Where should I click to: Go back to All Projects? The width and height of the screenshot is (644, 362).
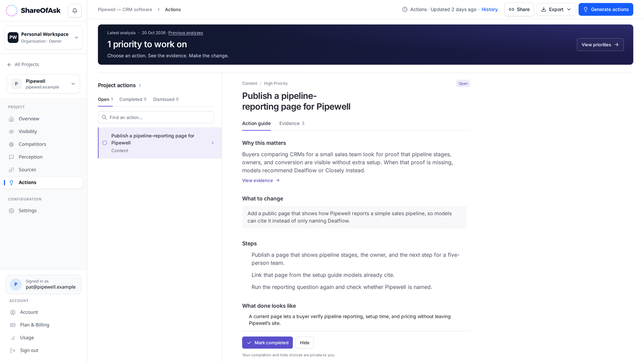(x=23, y=64)
